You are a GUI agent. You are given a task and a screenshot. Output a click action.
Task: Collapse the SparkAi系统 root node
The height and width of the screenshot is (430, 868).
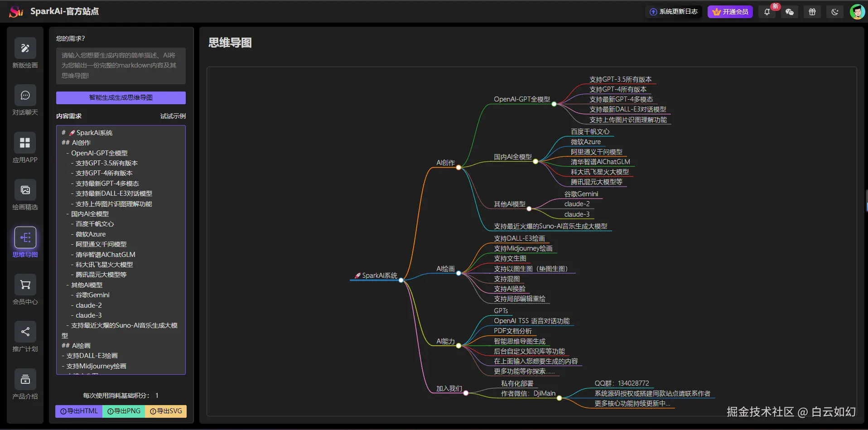(x=401, y=280)
